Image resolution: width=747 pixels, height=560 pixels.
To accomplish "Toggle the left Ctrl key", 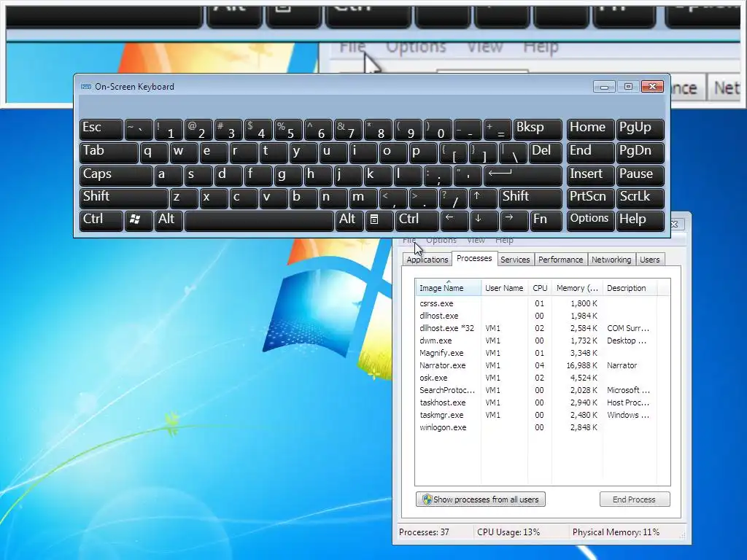I will [x=101, y=220].
